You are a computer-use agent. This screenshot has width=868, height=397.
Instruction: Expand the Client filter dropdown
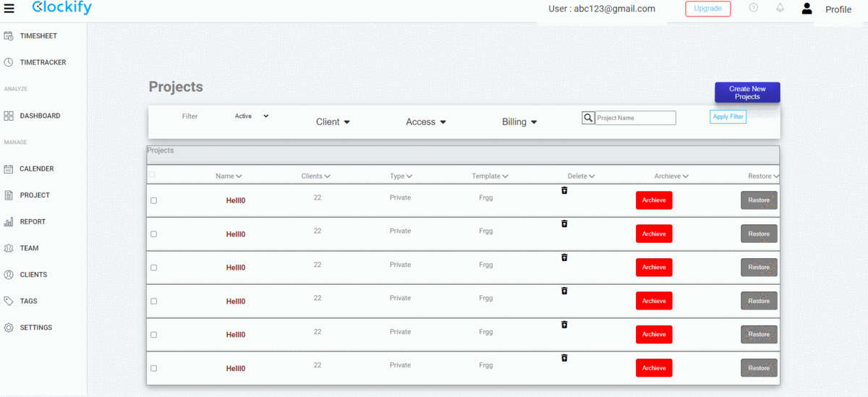click(x=333, y=122)
